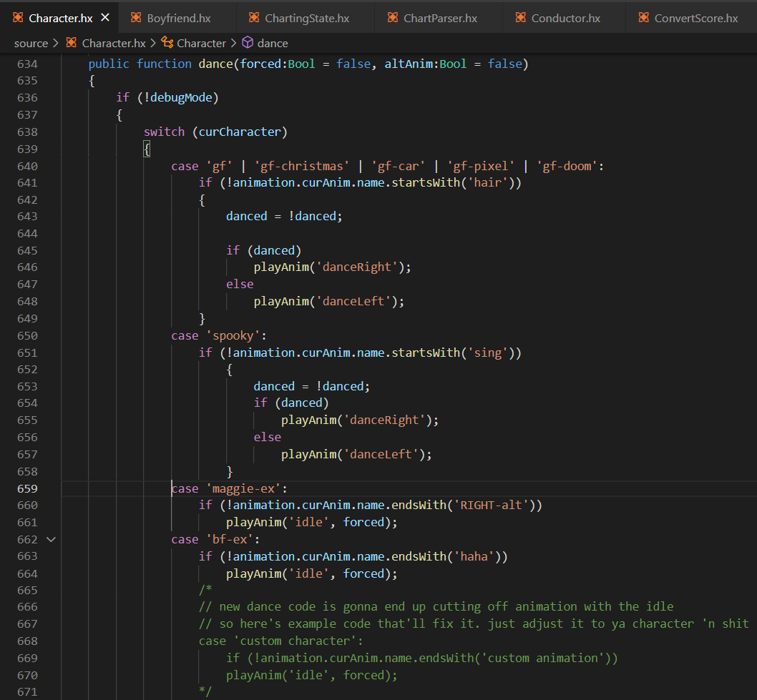Click the class symbol icon in breadcrumbs
This screenshot has height=700, width=757.
tap(167, 43)
